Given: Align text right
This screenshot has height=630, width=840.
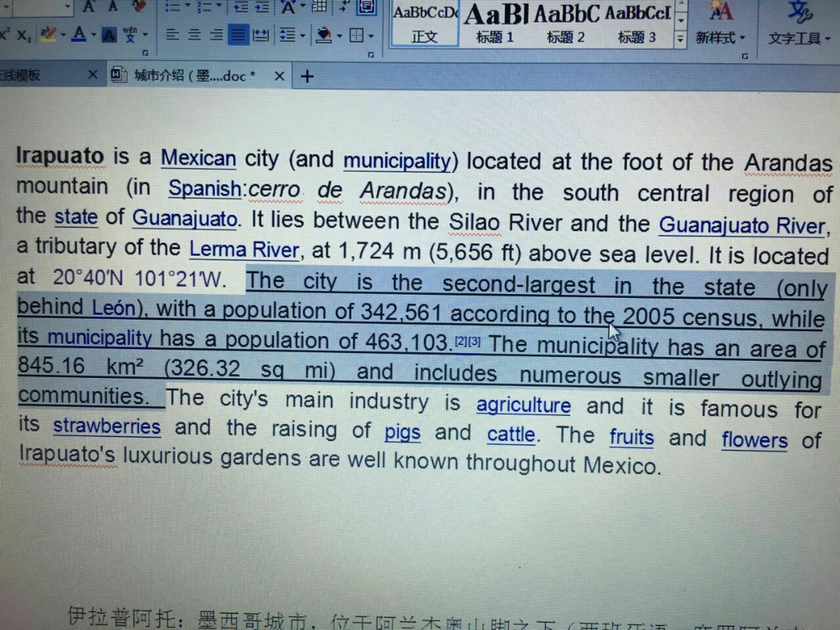Looking at the screenshot, I should pos(216,35).
